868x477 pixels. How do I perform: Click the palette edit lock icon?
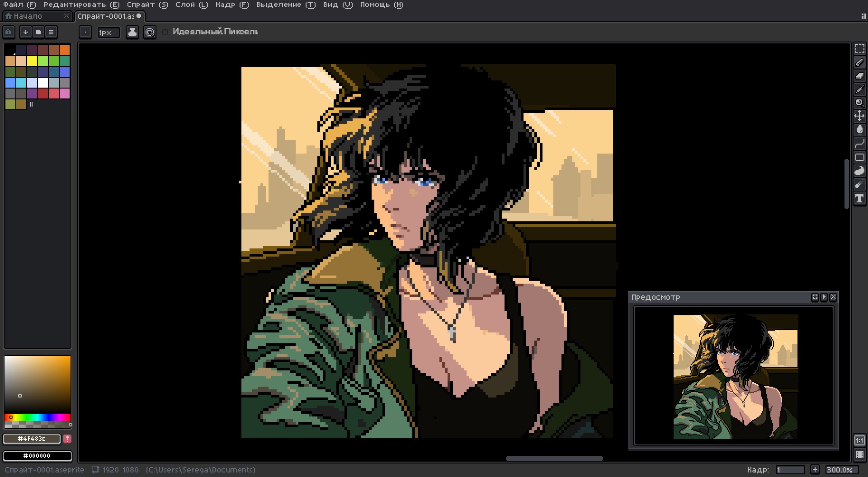[x=9, y=32]
